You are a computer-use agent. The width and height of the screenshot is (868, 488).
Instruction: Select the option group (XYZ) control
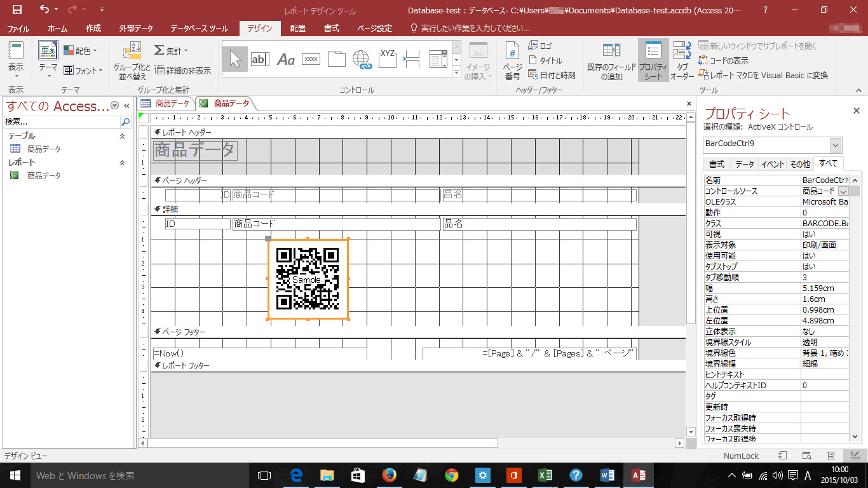click(x=387, y=59)
